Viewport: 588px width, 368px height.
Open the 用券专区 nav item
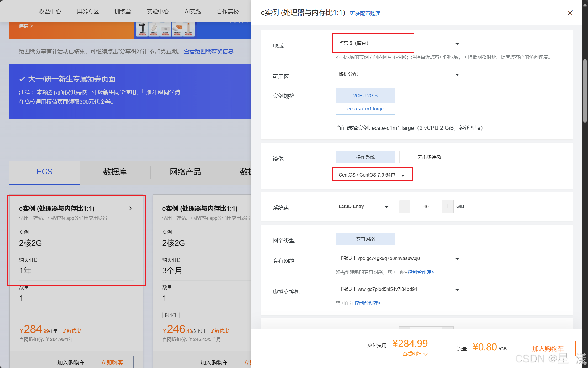pos(88,12)
